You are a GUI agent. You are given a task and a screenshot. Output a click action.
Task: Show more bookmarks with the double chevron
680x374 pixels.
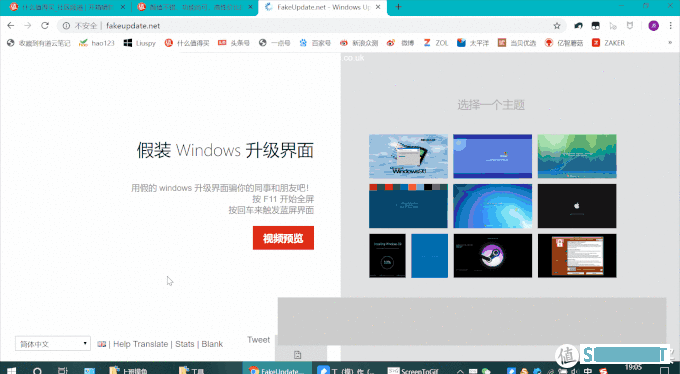670,43
